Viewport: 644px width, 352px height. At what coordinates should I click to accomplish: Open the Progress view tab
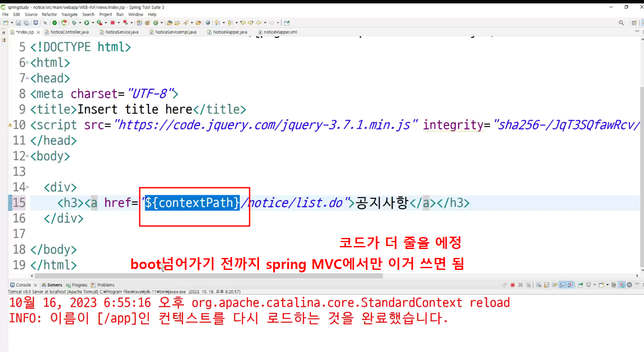point(77,285)
